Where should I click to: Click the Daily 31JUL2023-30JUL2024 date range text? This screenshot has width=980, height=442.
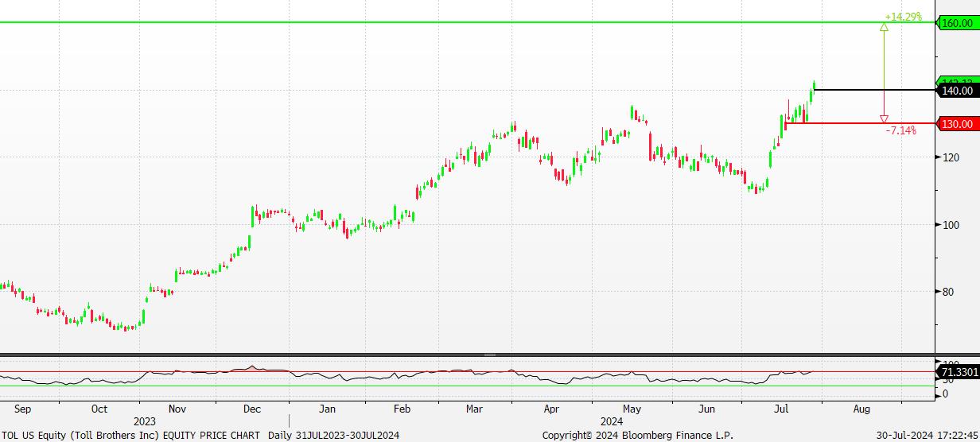click(333, 436)
